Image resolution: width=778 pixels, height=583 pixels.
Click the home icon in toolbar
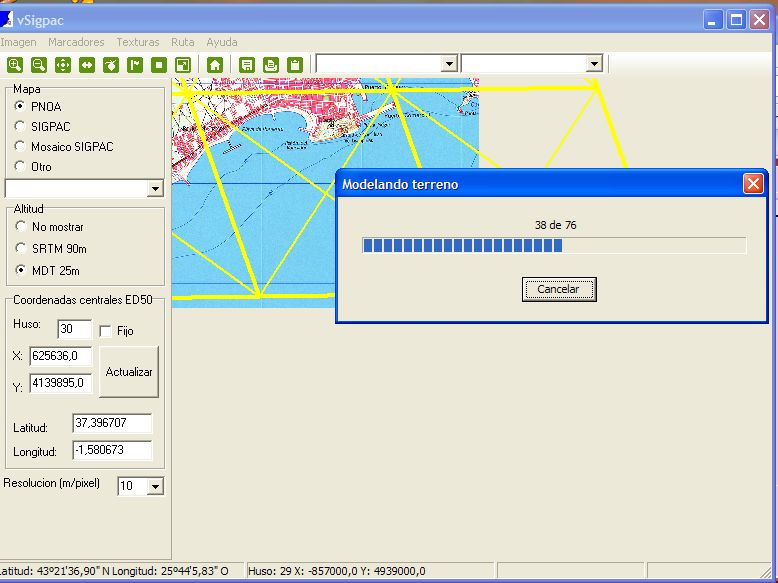pos(214,65)
